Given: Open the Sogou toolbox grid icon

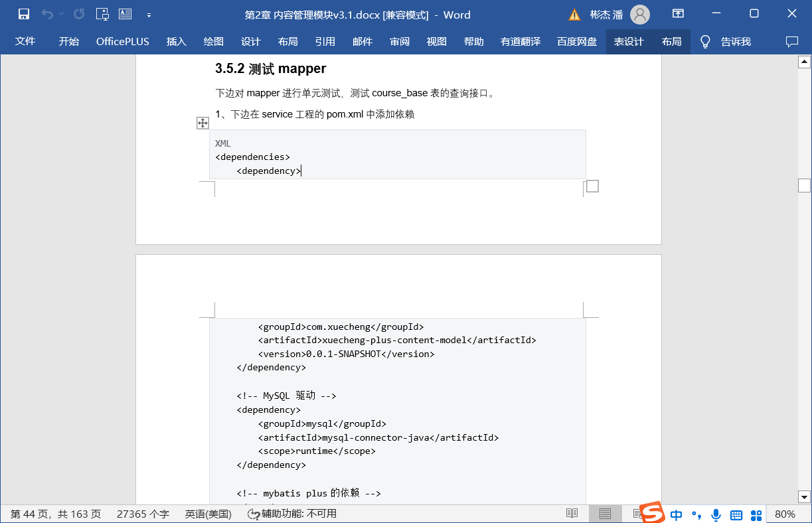Looking at the screenshot, I should (x=756, y=515).
